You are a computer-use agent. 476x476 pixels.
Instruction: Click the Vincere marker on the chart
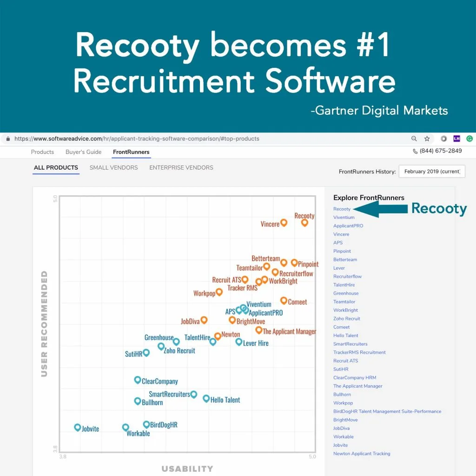[x=284, y=223]
